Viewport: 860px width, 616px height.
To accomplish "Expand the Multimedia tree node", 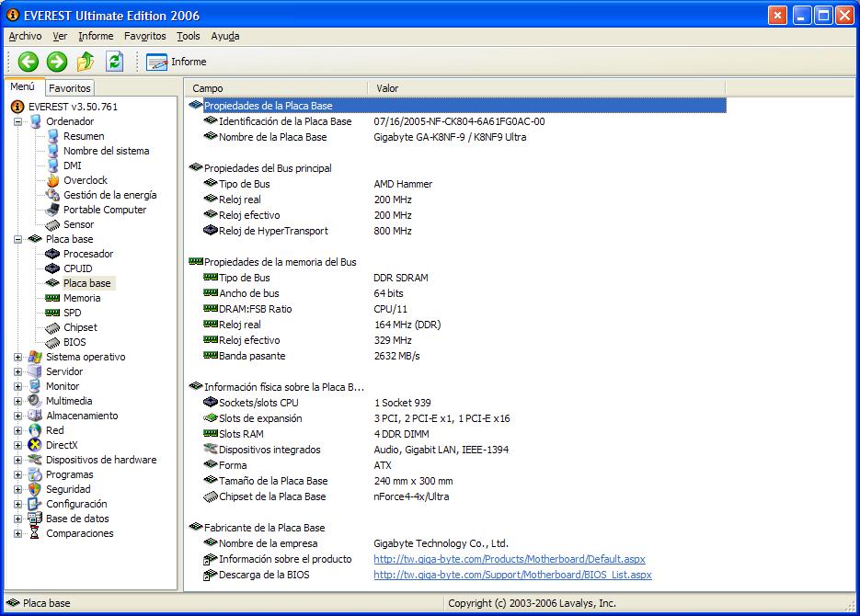I will [18, 401].
